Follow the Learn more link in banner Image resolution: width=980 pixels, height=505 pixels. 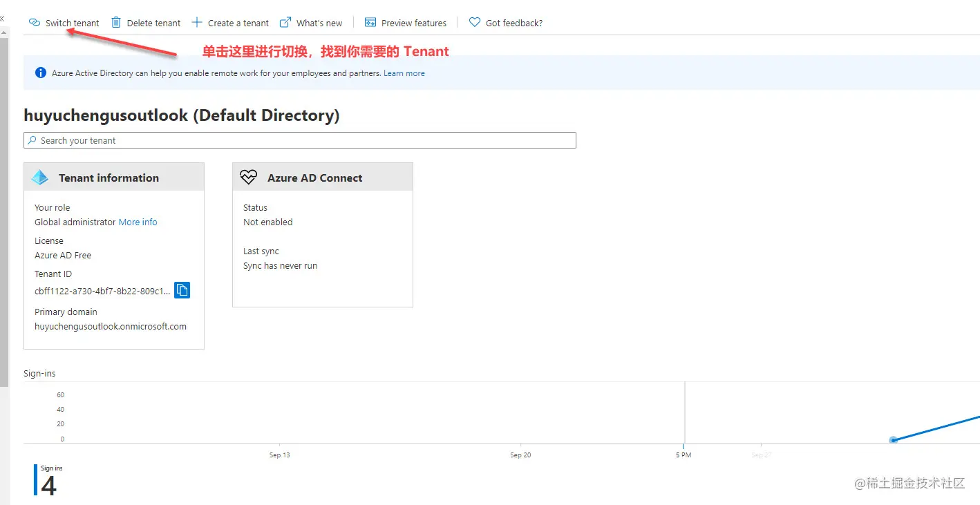tap(404, 73)
